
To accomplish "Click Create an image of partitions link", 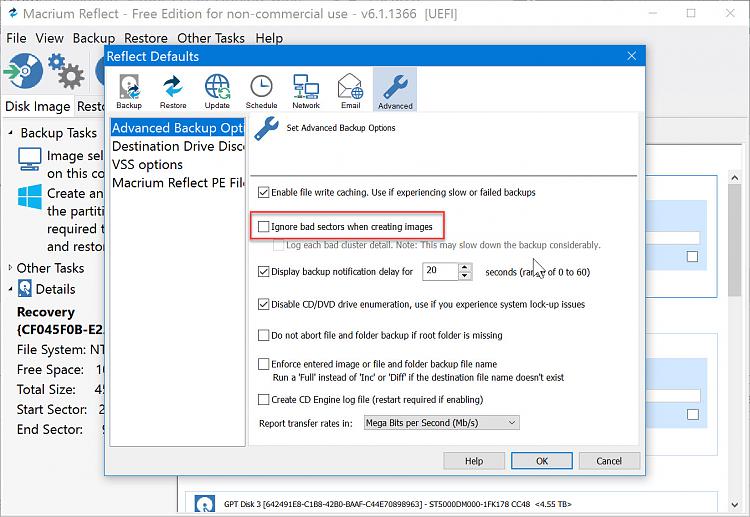I will coord(75,220).
